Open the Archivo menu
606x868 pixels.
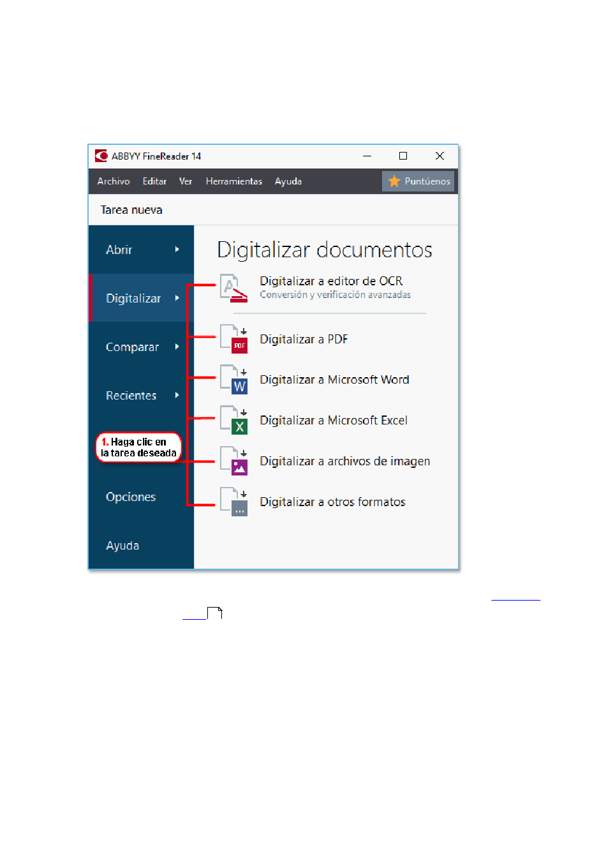114,181
